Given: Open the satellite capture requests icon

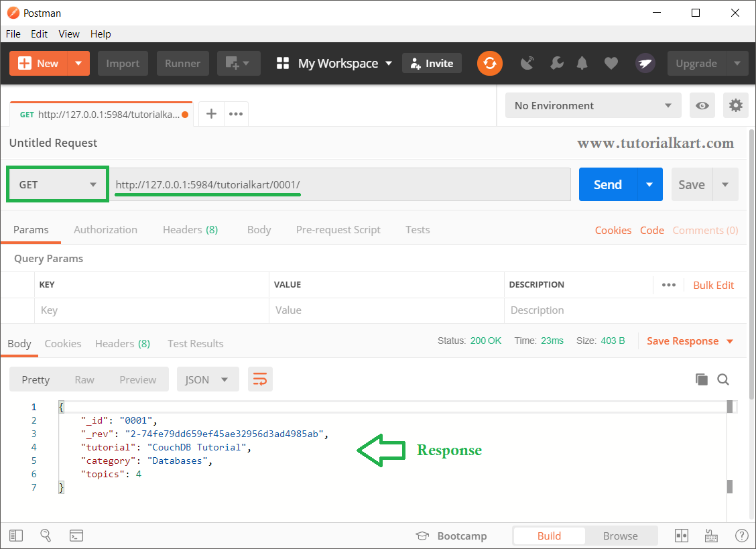Looking at the screenshot, I should click(528, 64).
